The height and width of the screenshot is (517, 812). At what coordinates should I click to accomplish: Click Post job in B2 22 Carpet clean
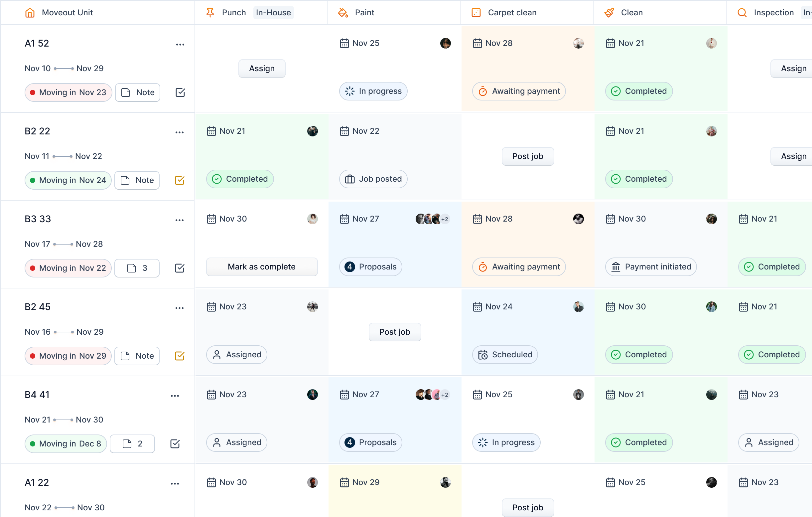click(x=527, y=157)
